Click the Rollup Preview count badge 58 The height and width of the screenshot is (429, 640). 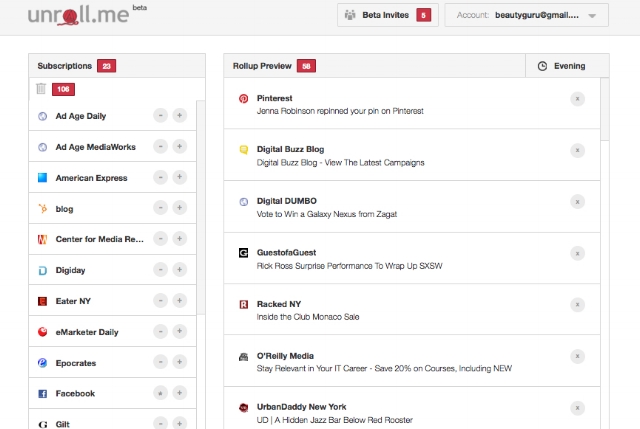click(306, 66)
